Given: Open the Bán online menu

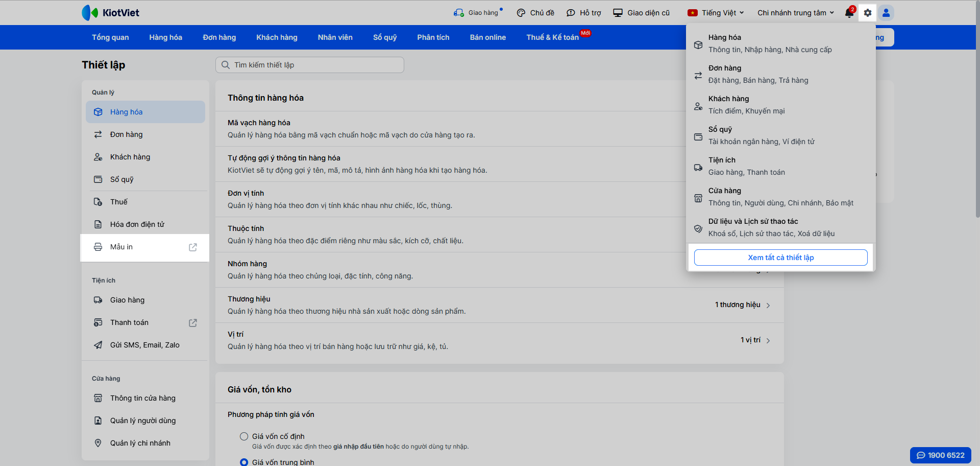Looking at the screenshot, I should [x=488, y=37].
